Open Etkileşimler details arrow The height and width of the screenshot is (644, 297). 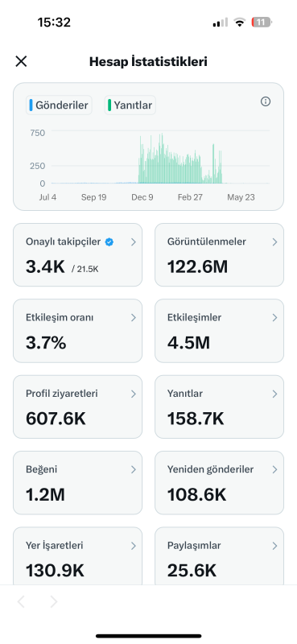pyautogui.click(x=274, y=318)
